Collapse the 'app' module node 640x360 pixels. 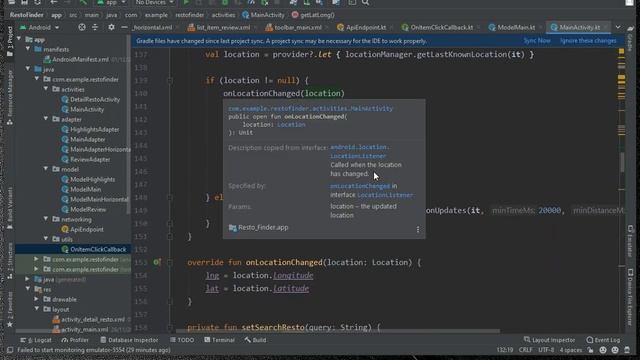19,39
